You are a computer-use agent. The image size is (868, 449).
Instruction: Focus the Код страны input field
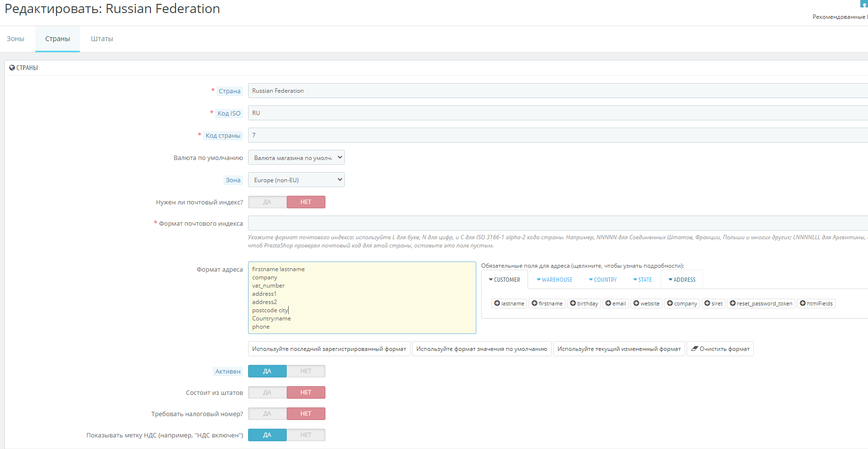click(x=558, y=135)
